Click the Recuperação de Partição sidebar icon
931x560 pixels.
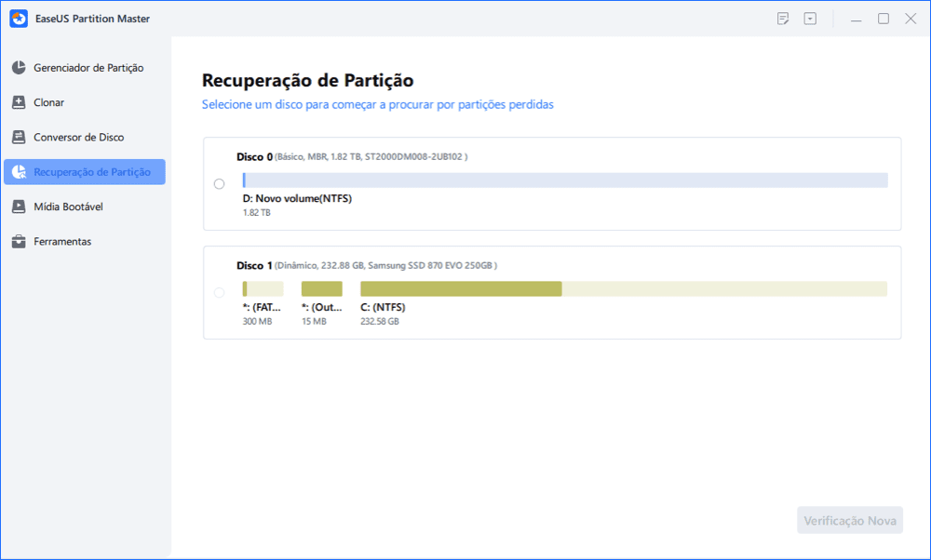click(x=19, y=172)
